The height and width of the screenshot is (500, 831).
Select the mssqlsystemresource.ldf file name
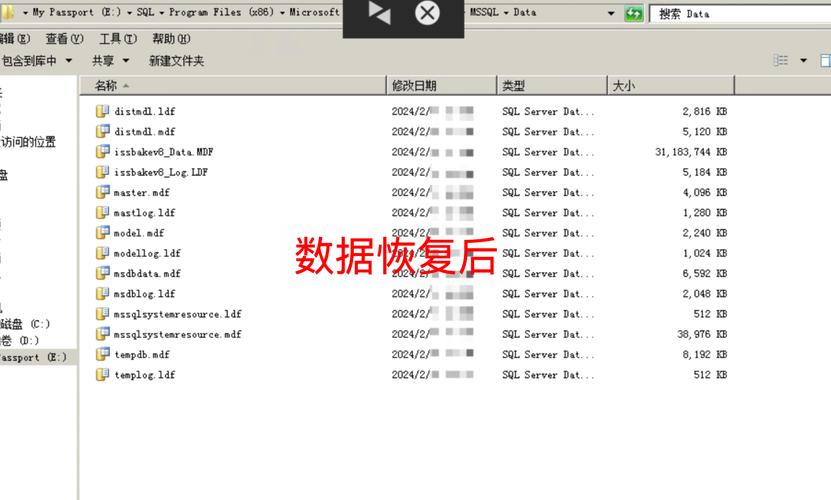point(178,314)
